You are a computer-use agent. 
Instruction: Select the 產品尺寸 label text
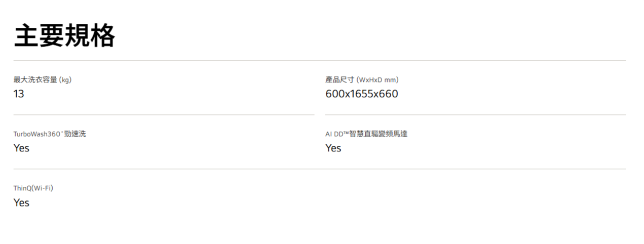point(339,79)
